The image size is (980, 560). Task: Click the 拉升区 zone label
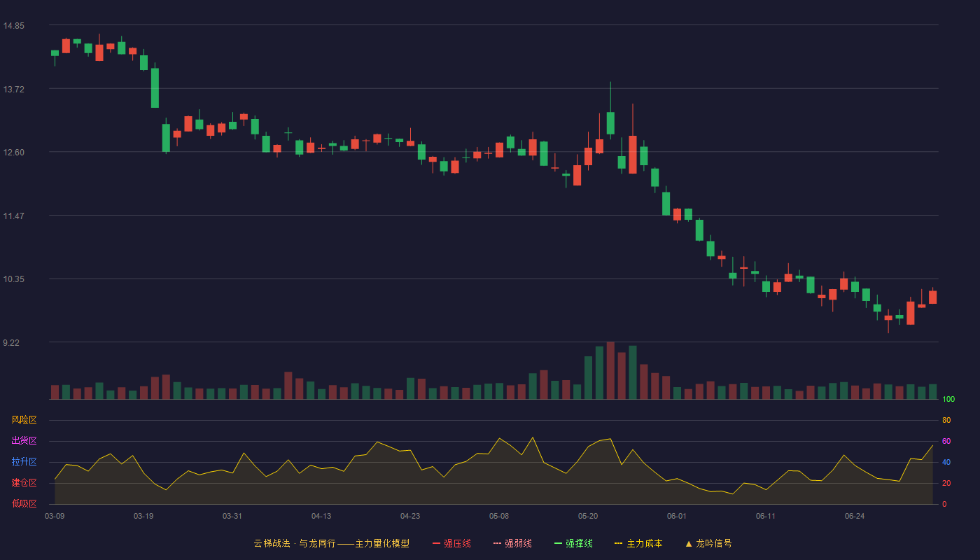click(x=24, y=462)
